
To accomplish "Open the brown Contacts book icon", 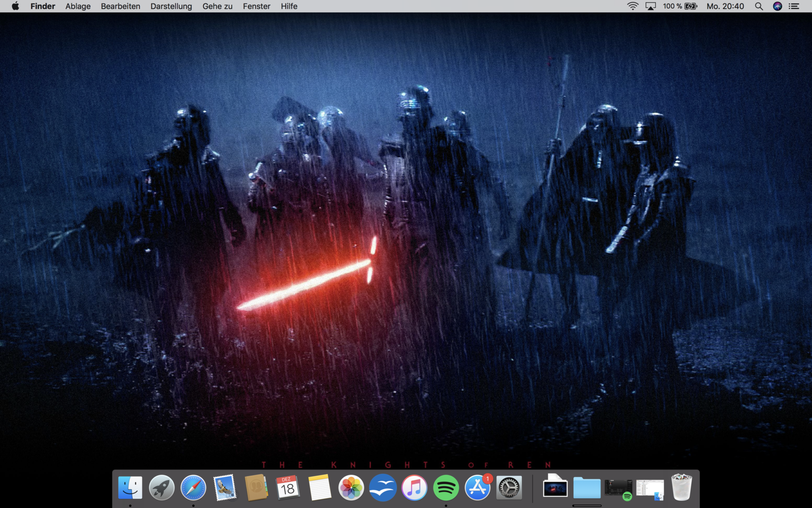I will [256, 488].
